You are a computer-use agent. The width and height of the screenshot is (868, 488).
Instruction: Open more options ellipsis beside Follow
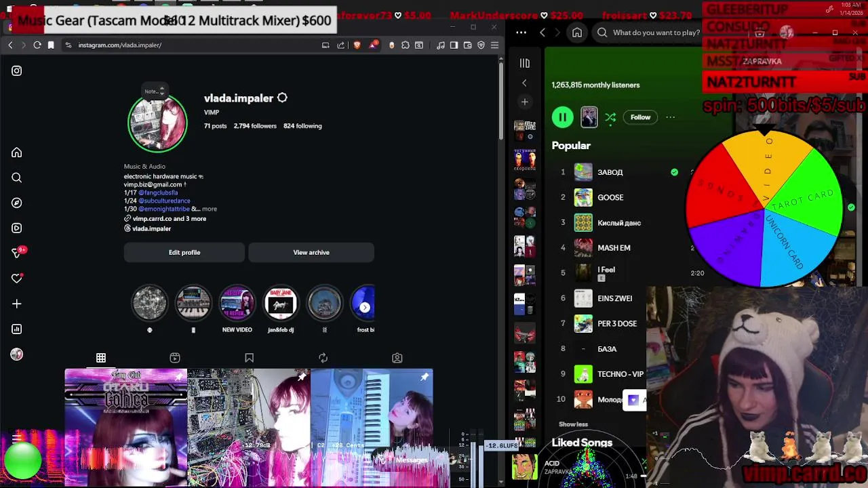point(670,117)
